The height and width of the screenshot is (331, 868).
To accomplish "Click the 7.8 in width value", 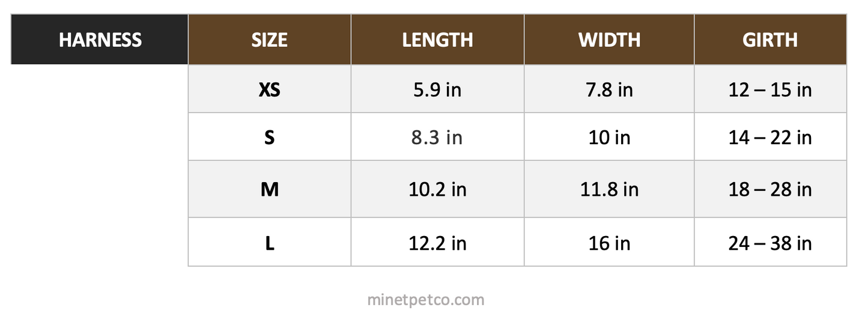I will [609, 90].
